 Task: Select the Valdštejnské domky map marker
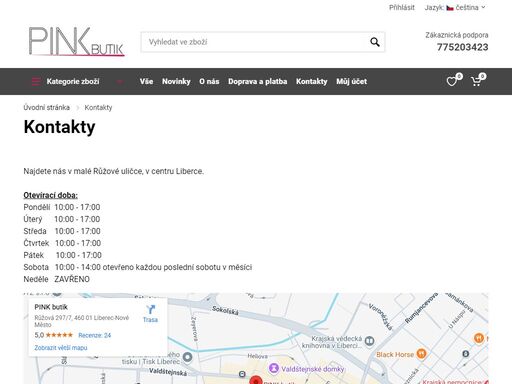[274, 368]
